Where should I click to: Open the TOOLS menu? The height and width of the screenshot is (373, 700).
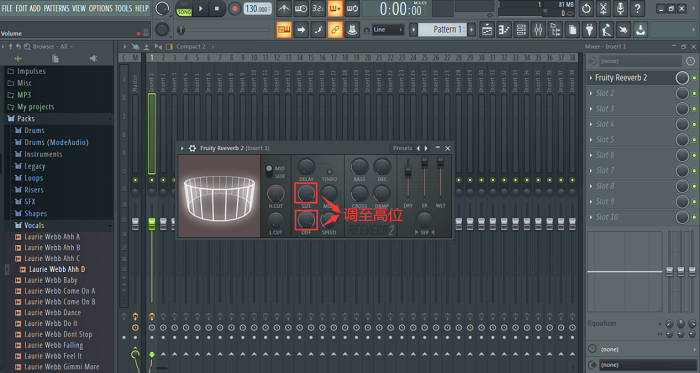pos(124,8)
